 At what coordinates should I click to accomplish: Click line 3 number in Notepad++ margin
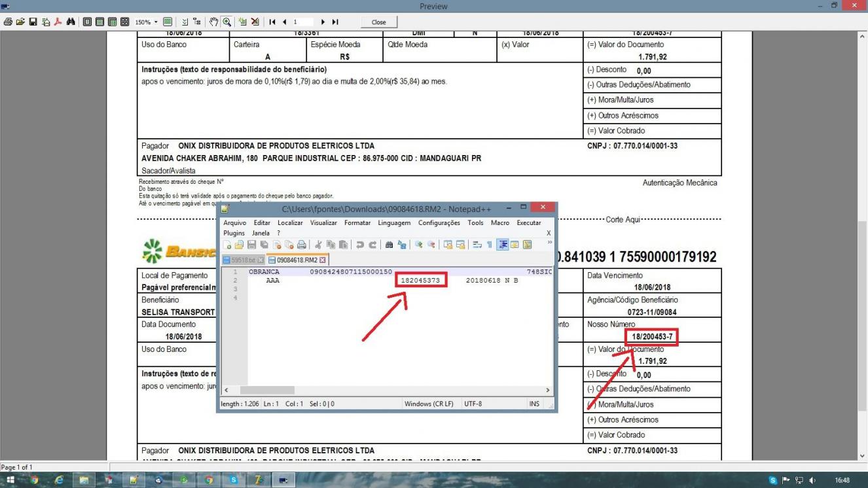(235, 289)
